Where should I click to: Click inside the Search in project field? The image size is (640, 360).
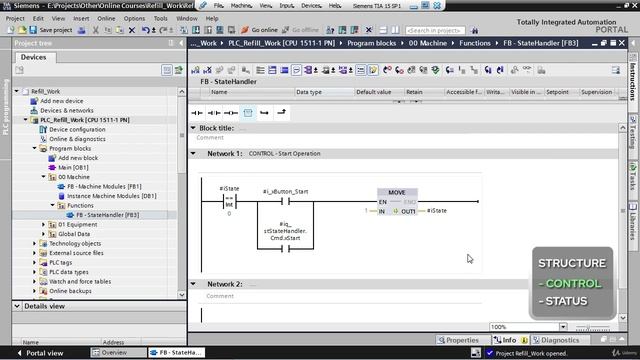coord(435,30)
